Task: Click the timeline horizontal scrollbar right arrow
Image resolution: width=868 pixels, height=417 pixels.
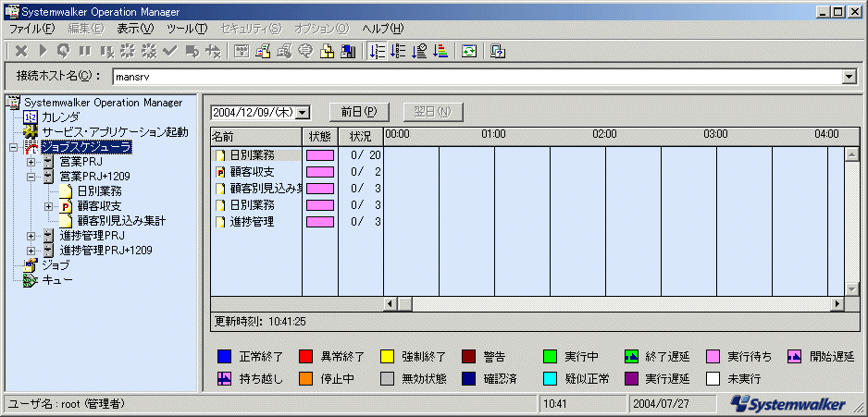Action: pyautogui.click(x=837, y=303)
